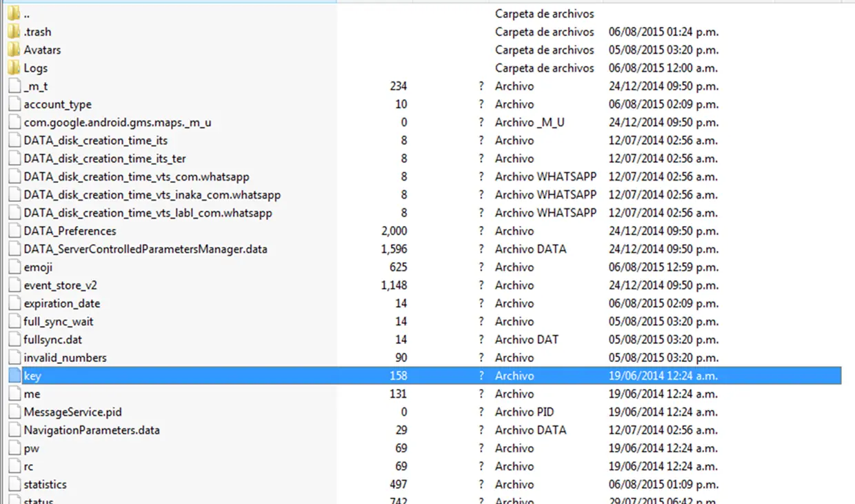Click the highlighted key file icon
Image resolution: width=855 pixels, height=504 pixels.
14,376
